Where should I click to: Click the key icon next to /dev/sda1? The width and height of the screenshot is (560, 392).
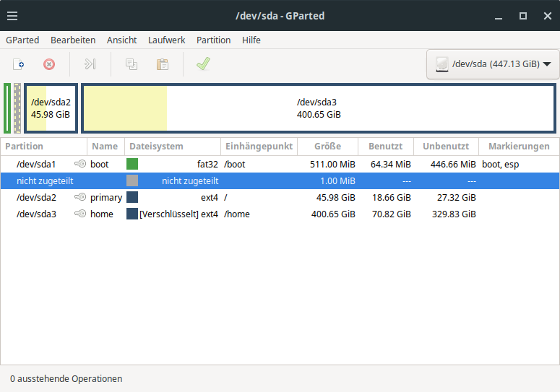79,164
